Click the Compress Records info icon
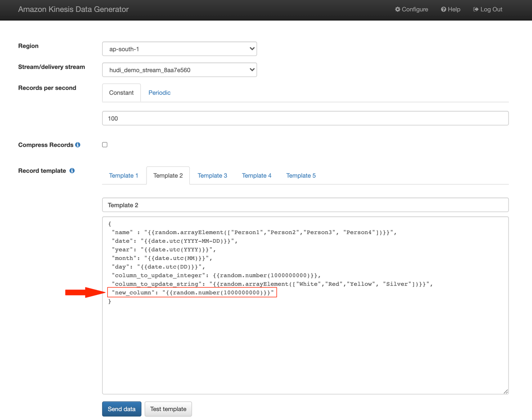Viewport: 532px width, 420px height. [78, 145]
